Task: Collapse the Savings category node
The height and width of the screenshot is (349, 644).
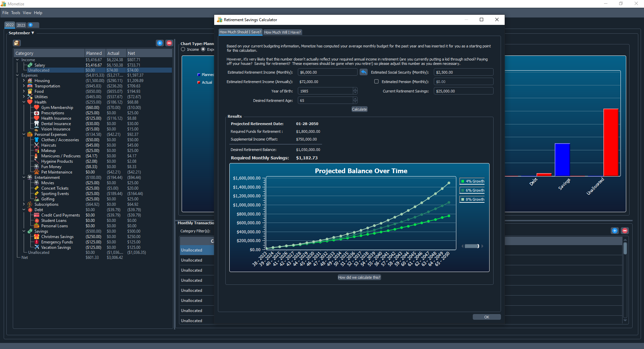Action: coord(24,231)
